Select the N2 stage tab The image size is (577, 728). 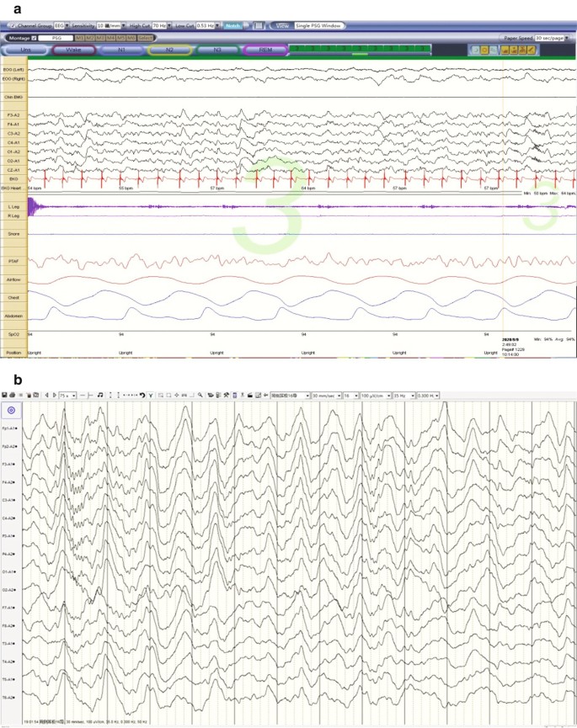click(x=169, y=50)
